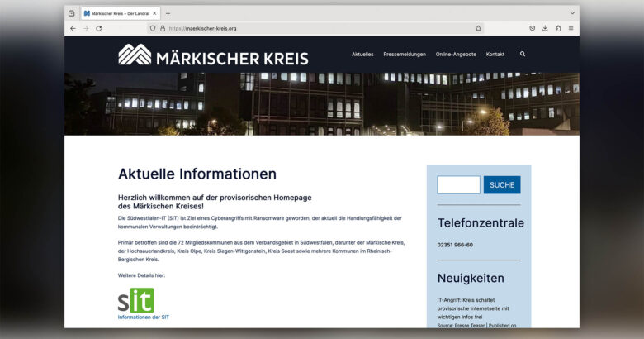Click the Firefox View icon
Viewport: 644px width, 339px height.
click(x=72, y=13)
